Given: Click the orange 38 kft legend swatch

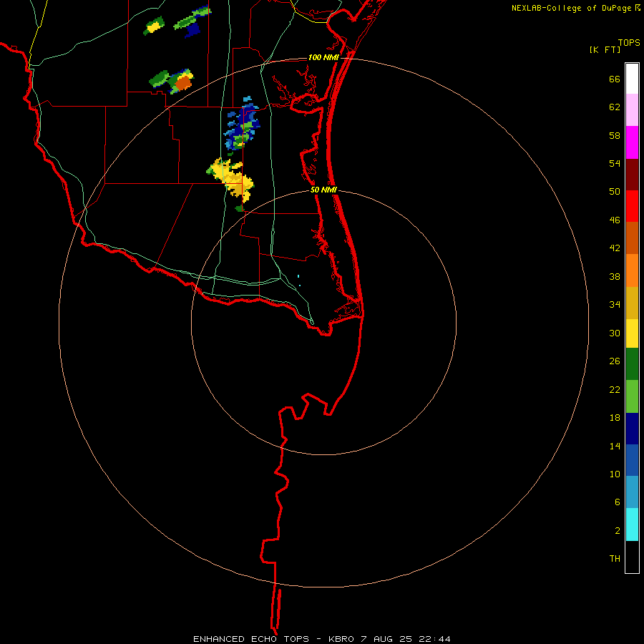Looking at the screenshot, I should (632, 270).
